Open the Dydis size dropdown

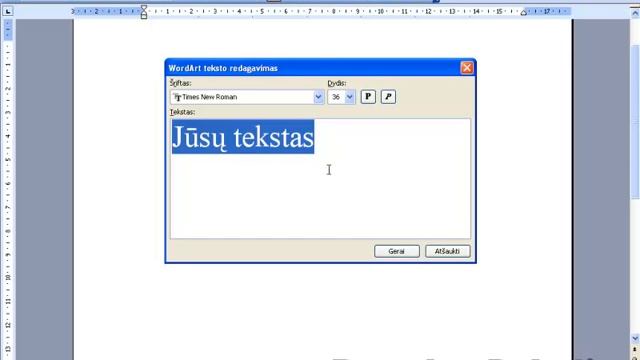(x=349, y=97)
